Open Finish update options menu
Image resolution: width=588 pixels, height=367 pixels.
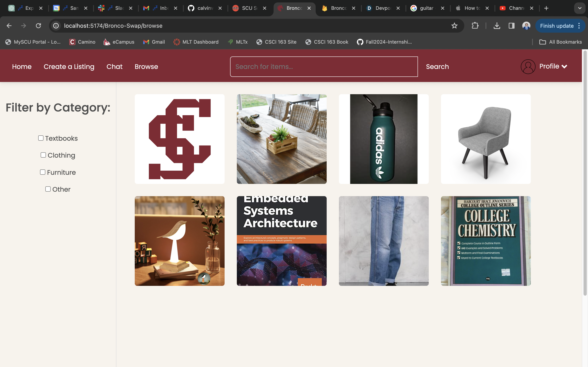(579, 26)
